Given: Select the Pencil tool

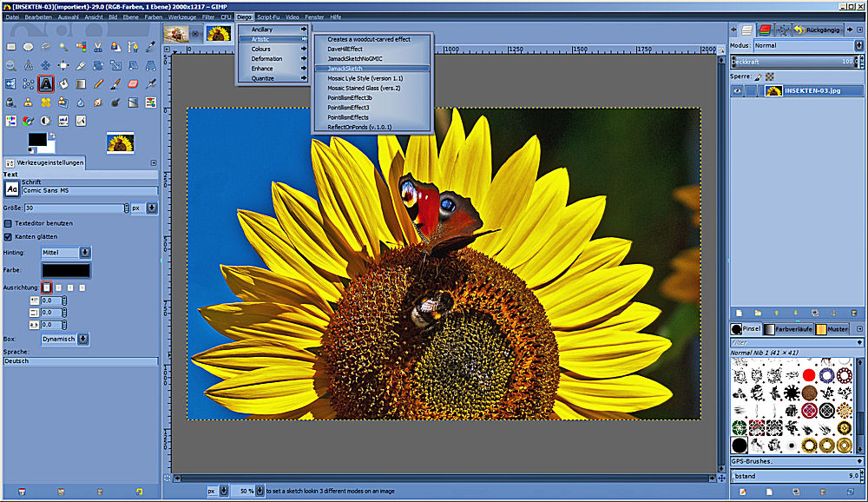Looking at the screenshot, I should click(98, 83).
